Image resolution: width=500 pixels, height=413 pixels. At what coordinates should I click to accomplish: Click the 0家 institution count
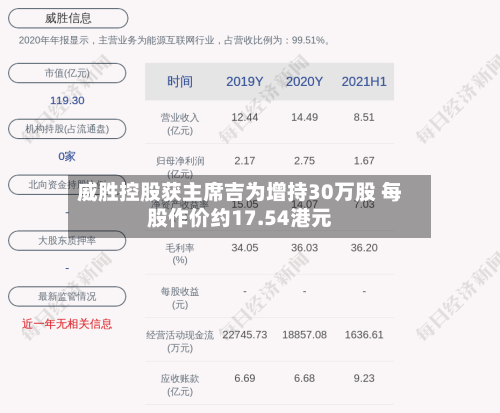pyautogui.click(x=67, y=156)
